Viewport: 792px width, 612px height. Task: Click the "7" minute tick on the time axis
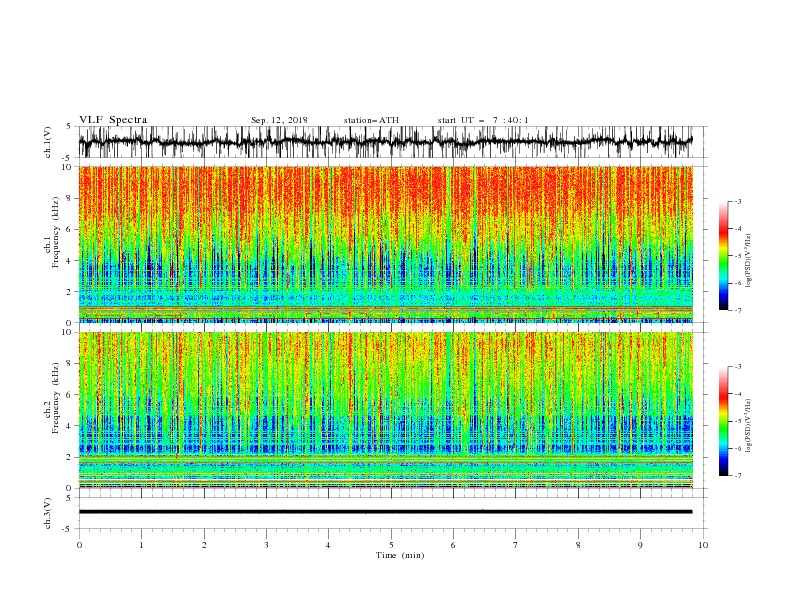516,545
